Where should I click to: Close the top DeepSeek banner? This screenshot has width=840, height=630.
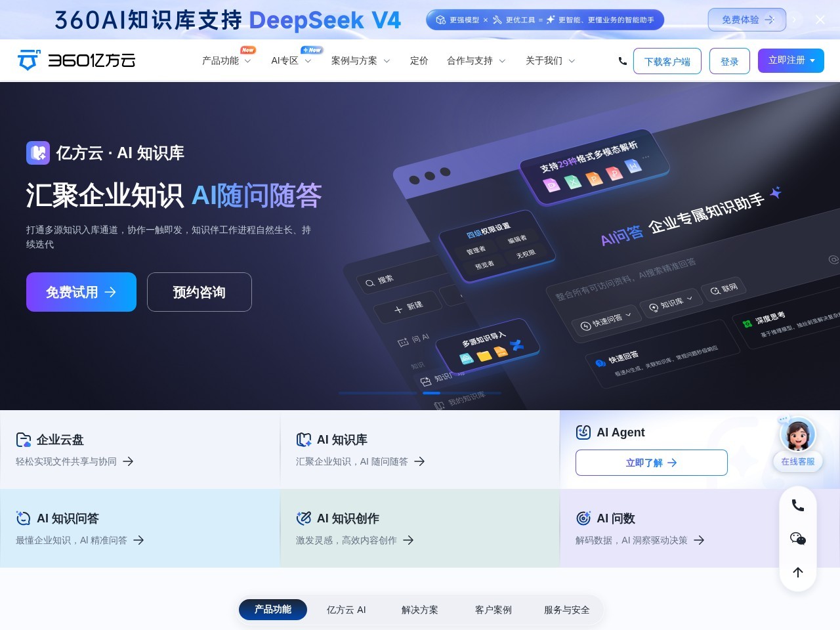click(820, 20)
